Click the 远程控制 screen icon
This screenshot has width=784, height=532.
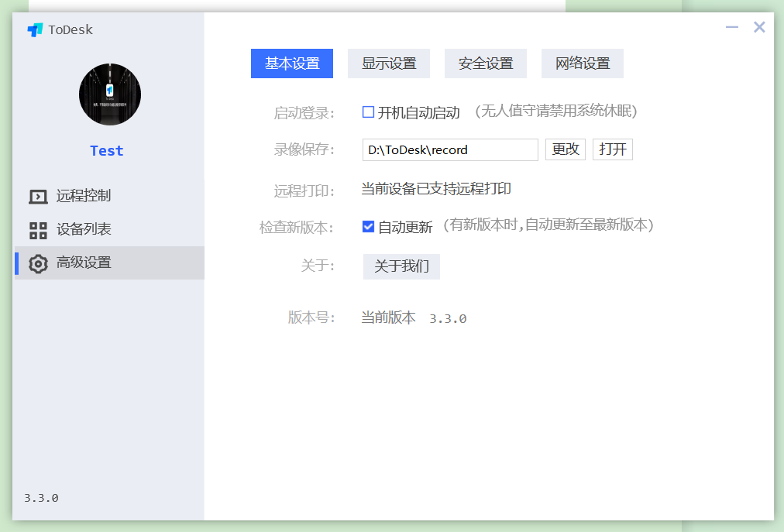(x=38, y=197)
